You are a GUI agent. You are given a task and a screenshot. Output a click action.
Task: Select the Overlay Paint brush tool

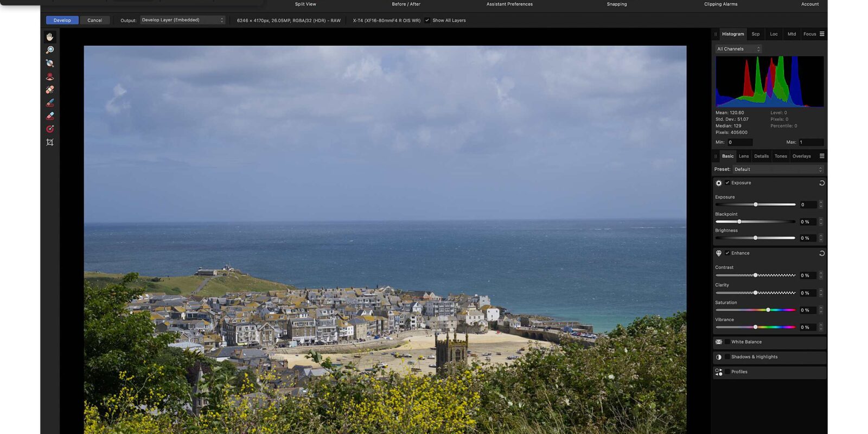pyautogui.click(x=50, y=103)
